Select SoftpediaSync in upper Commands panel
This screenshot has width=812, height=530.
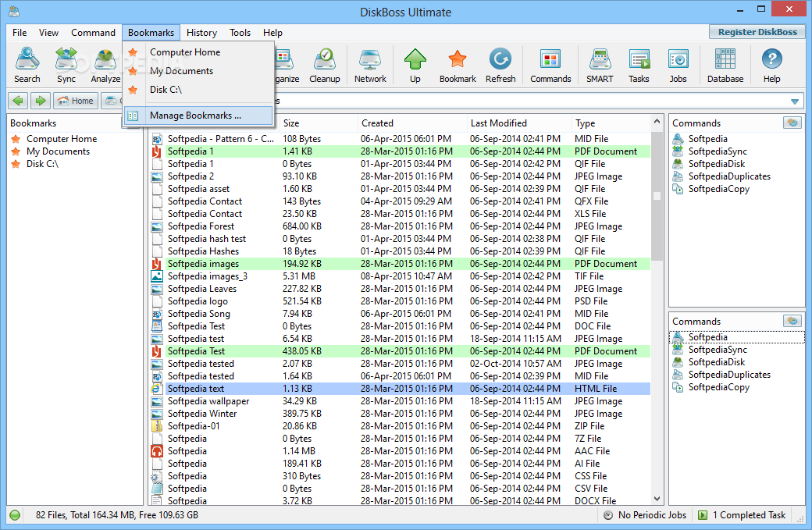[x=718, y=151]
